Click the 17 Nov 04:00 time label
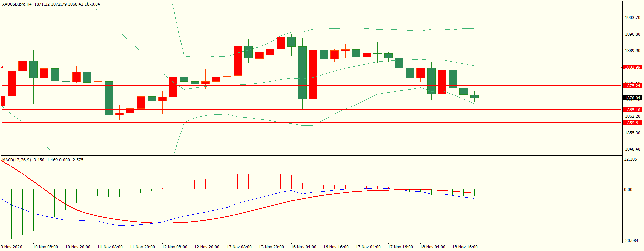The image size is (644, 251). pyautogui.click(x=368, y=247)
